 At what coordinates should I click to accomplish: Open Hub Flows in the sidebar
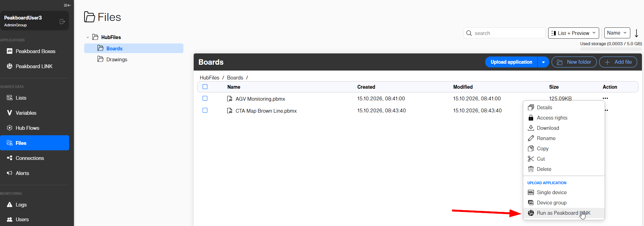[35, 128]
